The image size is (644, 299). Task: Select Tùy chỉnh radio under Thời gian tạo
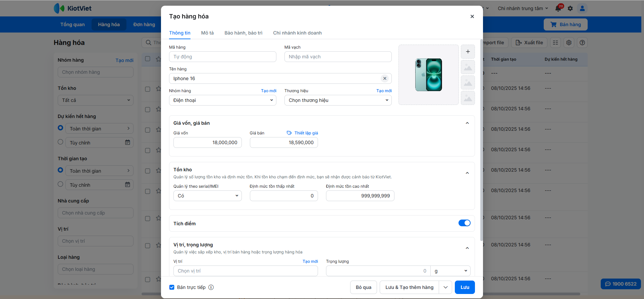click(x=60, y=184)
